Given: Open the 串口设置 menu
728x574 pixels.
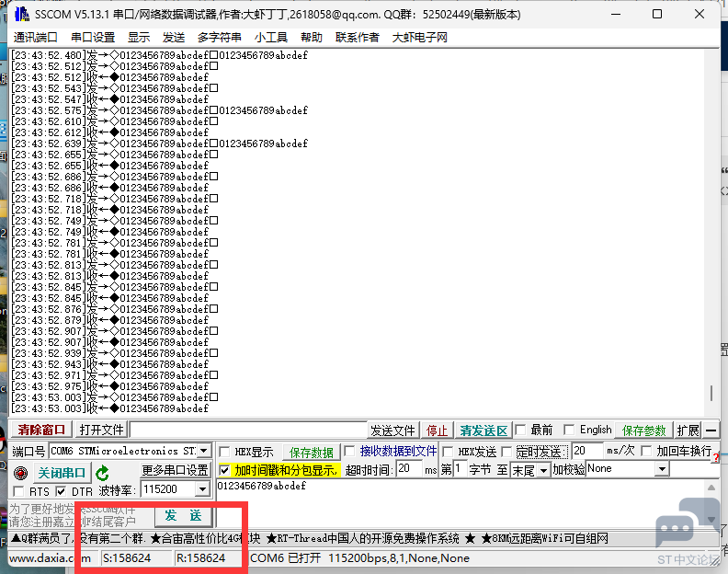Looking at the screenshot, I should pos(93,37).
